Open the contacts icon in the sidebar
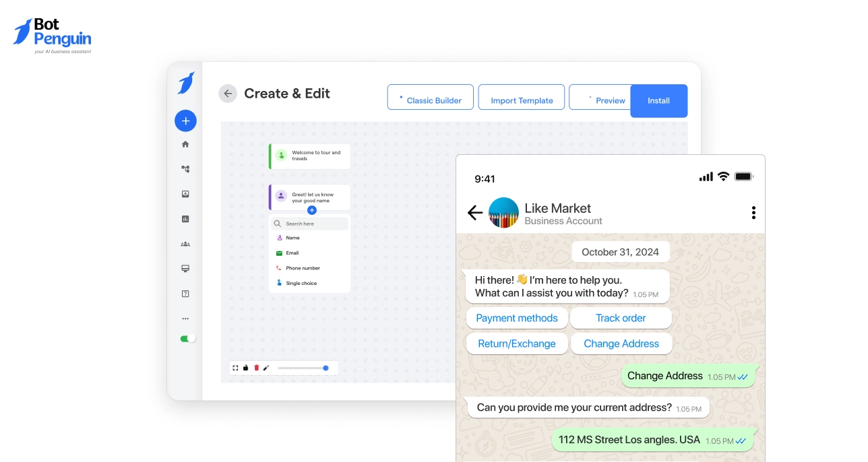Image resolution: width=868 pixels, height=462 pixels. click(185, 243)
